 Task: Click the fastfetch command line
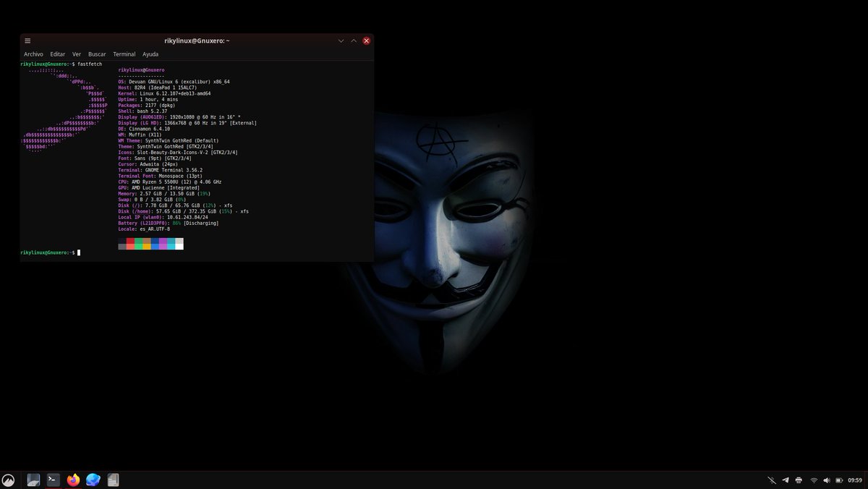click(61, 64)
